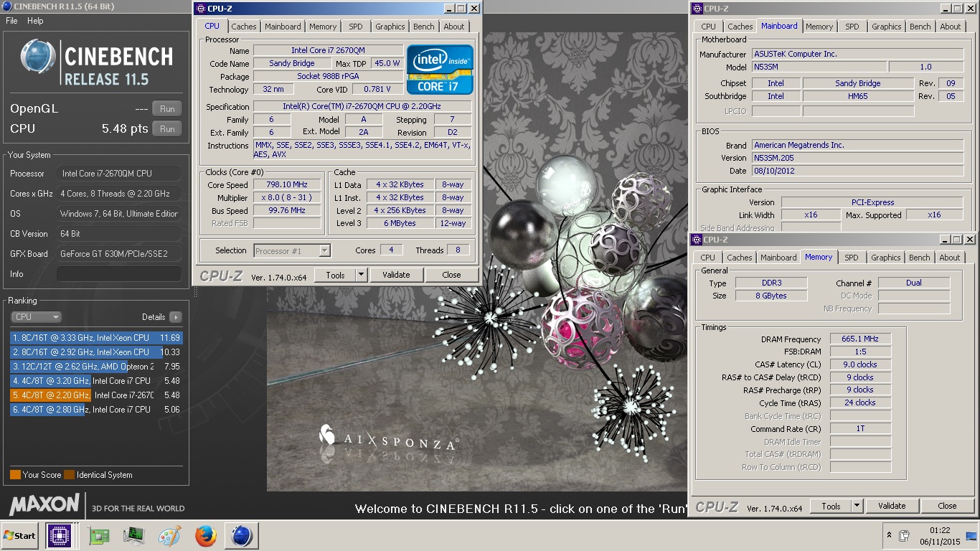This screenshot has height=551, width=980.
Task: Open the Help menu in Cinebench
Action: coord(35,21)
